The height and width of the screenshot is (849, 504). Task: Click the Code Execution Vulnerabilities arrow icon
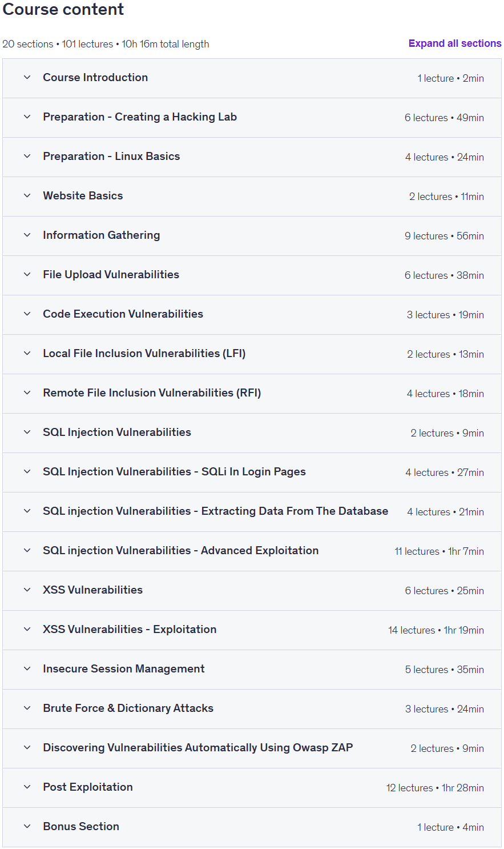tap(27, 314)
